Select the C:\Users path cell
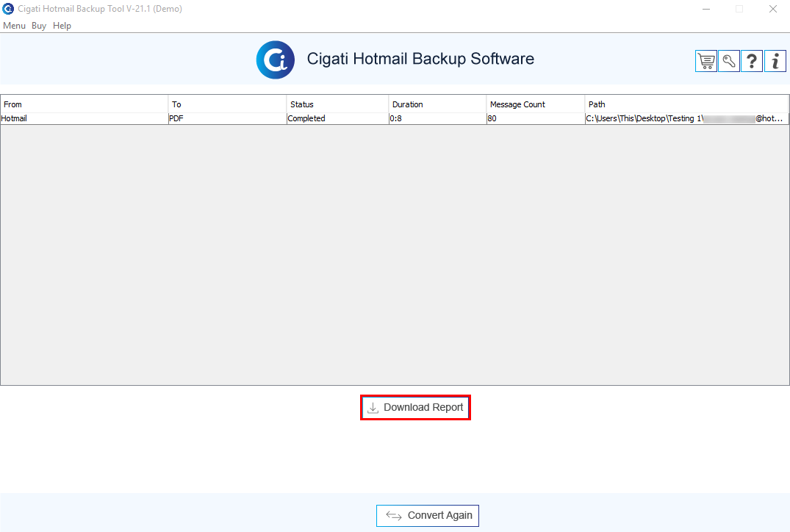 tap(686, 118)
